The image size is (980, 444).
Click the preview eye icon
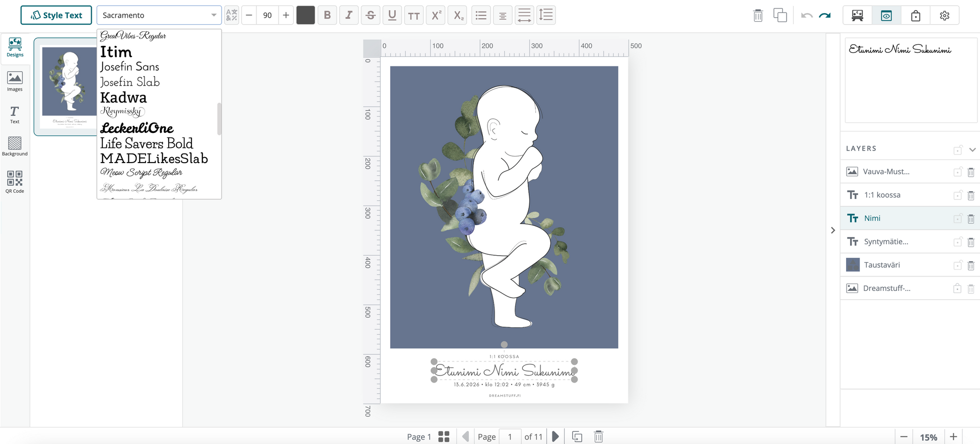[886, 16]
